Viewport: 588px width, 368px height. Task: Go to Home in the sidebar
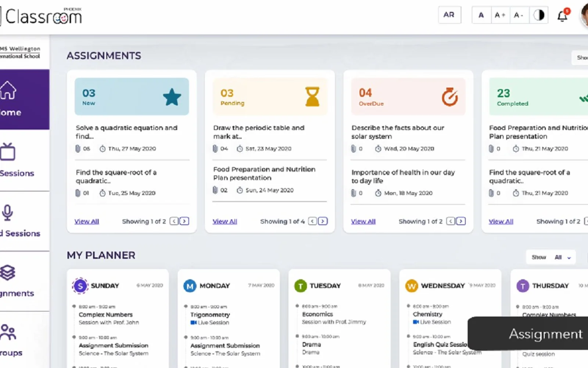pyautogui.click(x=24, y=99)
